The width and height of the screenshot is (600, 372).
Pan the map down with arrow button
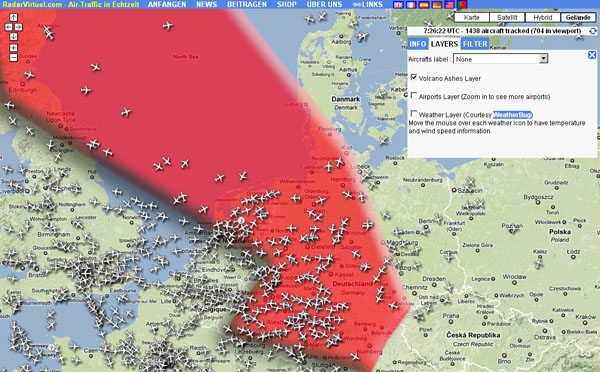tap(13, 37)
